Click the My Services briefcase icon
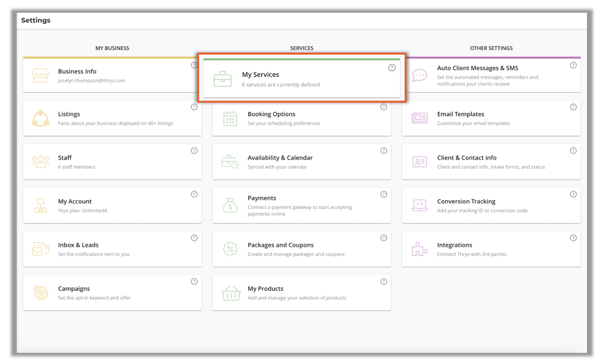The width and height of the screenshot is (609, 364). [223, 79]
